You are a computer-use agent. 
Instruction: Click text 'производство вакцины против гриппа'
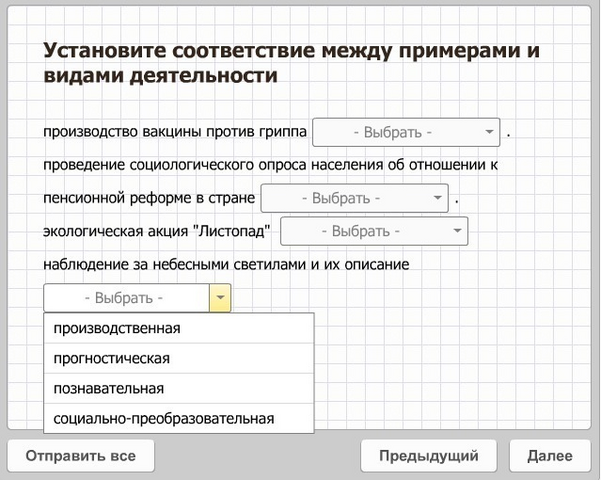coord(175,132)
